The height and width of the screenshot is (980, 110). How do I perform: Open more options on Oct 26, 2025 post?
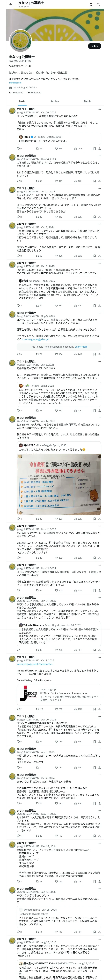99,109
